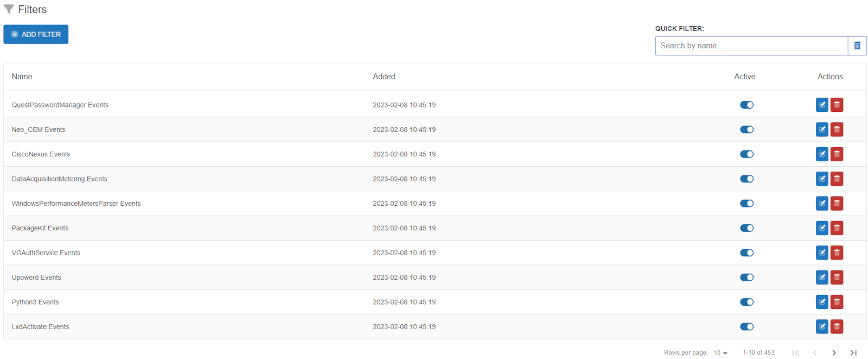Edit the CiscoNexus Events filter
Screen dimensions: 868x359
822,154
